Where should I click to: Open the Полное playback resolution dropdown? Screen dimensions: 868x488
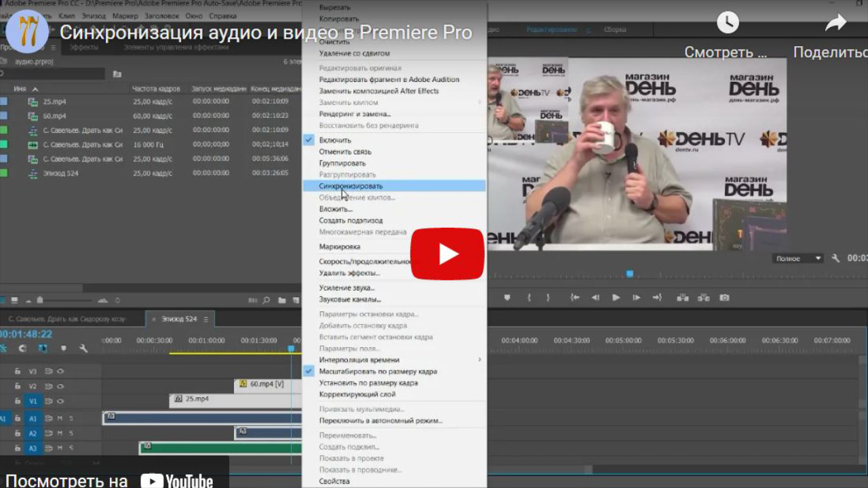(x=798, y=258)
